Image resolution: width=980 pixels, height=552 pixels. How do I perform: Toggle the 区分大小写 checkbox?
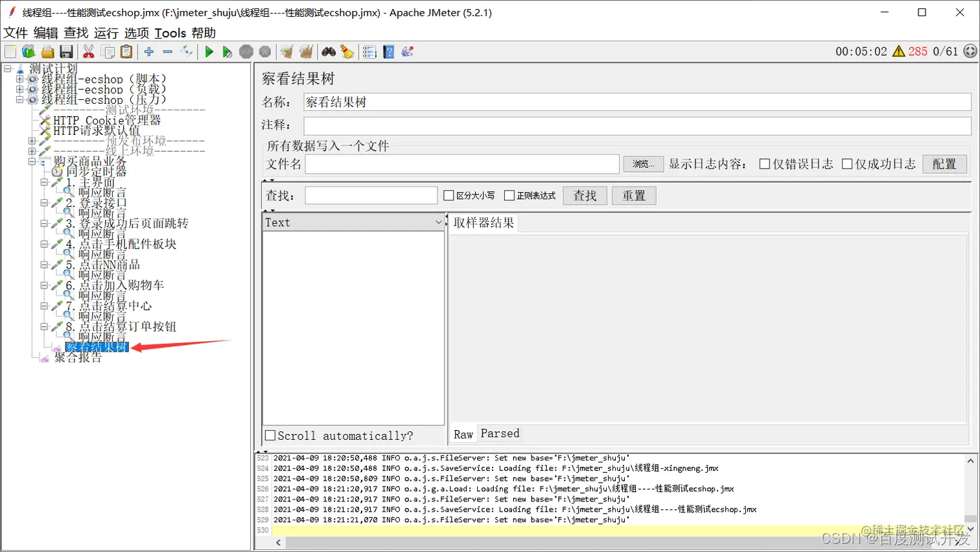449,195
